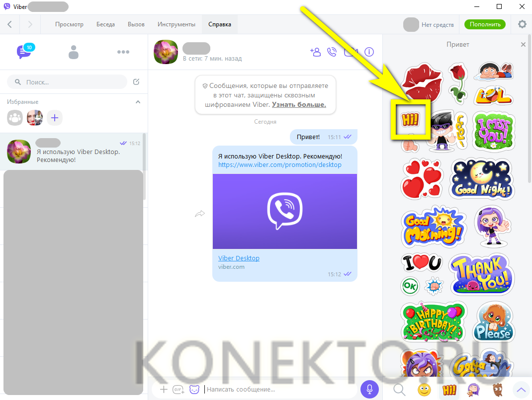Screen dimensions: 532x400
Task: Click the Написать сообщение input field
Action: click(x=281, y=390)
